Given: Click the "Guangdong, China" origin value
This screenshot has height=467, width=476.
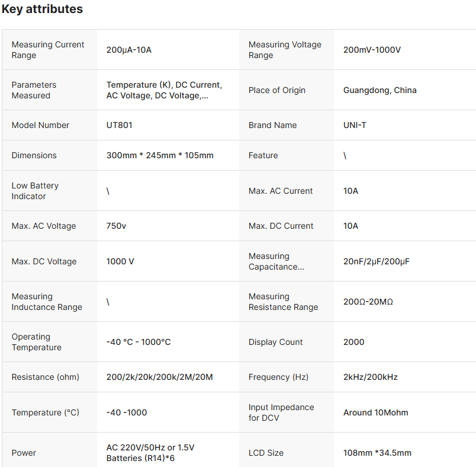Looking at the screenshot, I should [379, 90].
